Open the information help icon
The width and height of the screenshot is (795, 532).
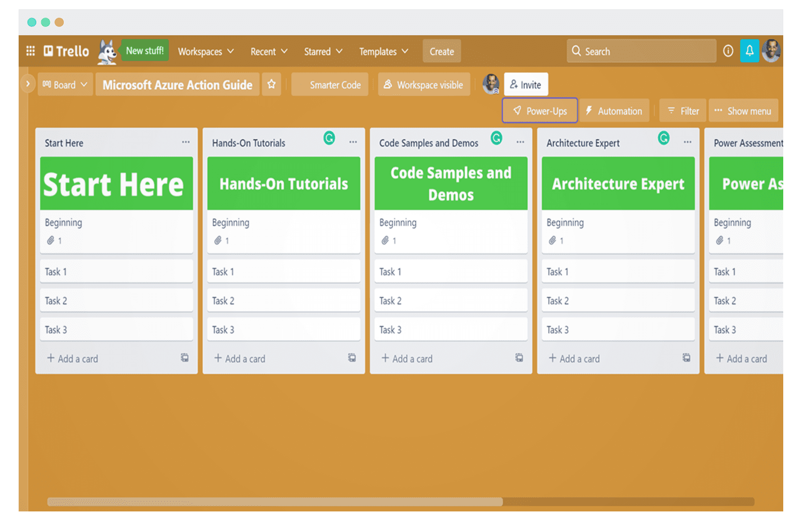coord(728,51)
